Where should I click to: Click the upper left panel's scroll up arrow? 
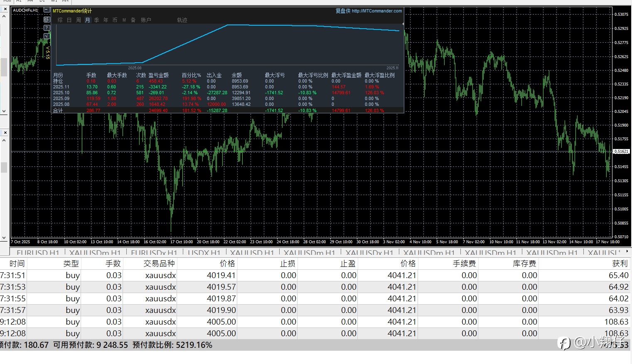[x=4, y=16]
